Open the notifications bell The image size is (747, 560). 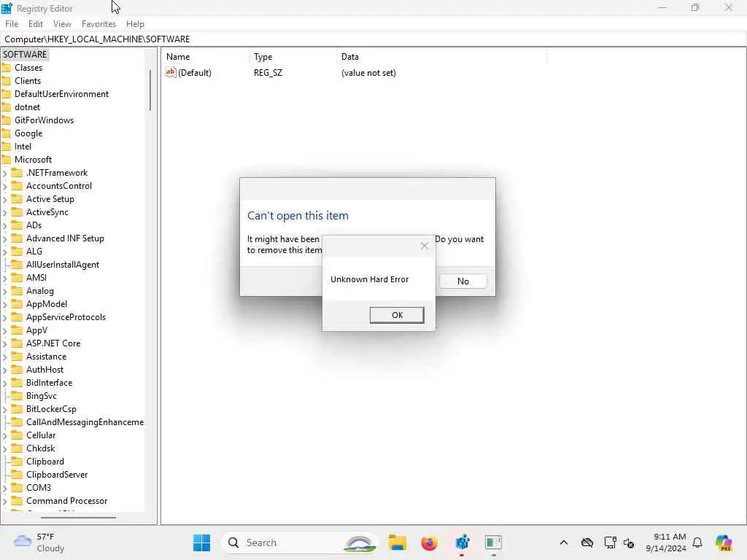click(x=697, y=542)
